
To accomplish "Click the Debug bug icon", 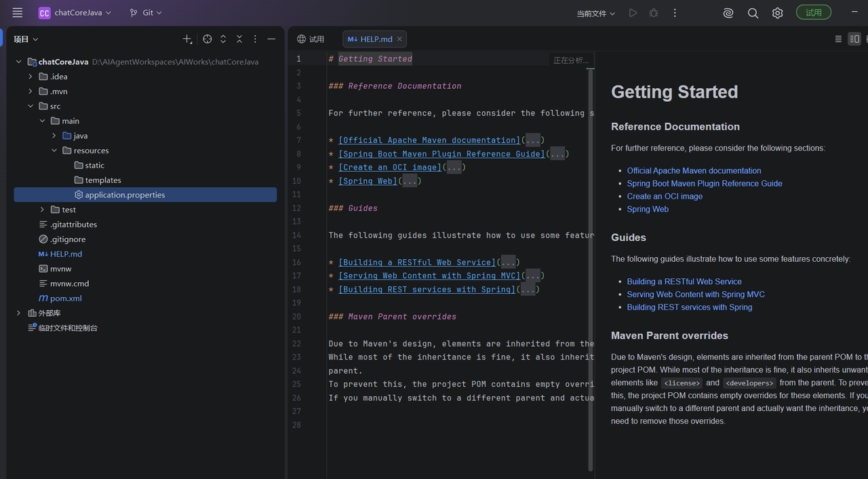I will pyautogui.click(x=654, y=13).
